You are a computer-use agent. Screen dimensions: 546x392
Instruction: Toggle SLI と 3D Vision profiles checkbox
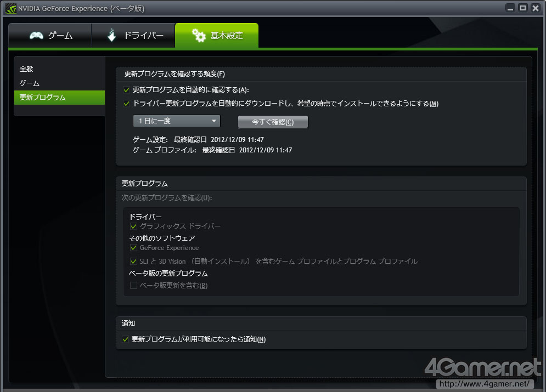[x=133, y=262]
